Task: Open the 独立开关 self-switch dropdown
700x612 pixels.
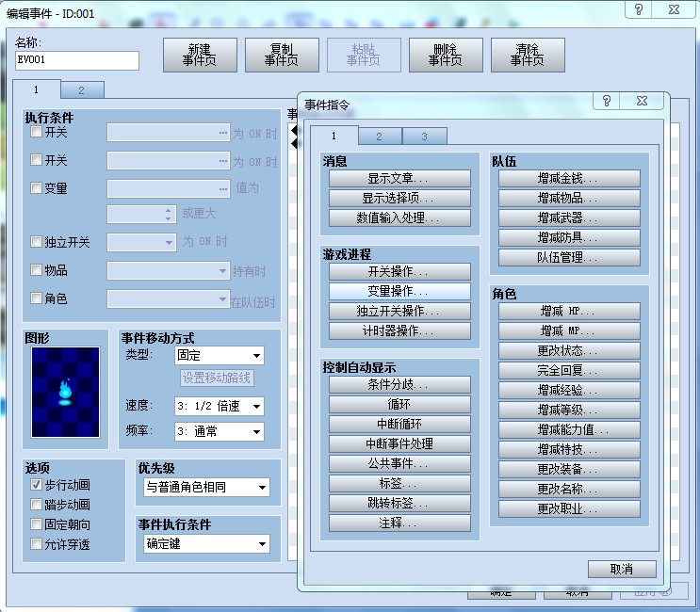Action: [x=141, y=242]
